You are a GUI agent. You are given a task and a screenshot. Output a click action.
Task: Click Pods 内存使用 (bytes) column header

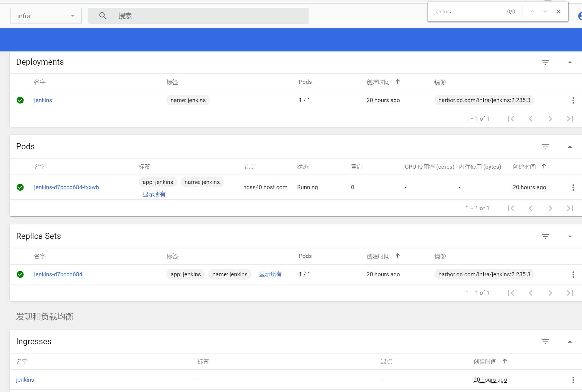(480, 167)
